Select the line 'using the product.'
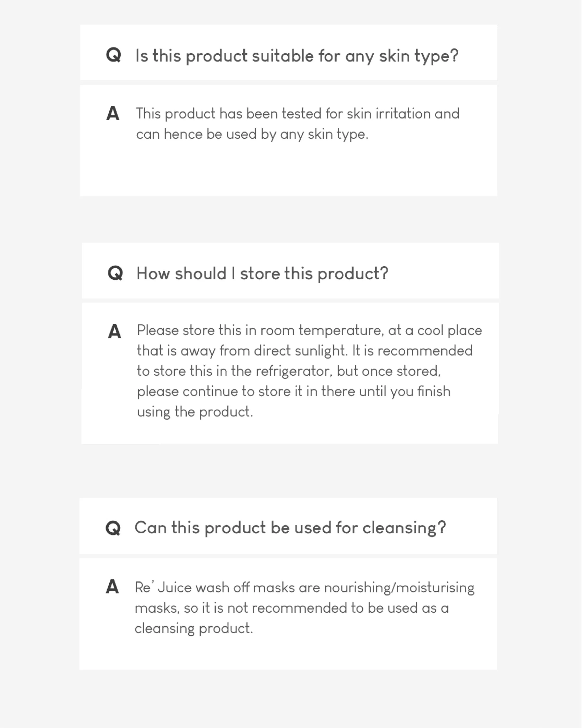The height and width of the screenshot is (728, 582). pyautogui.click(x=195, y=412)
